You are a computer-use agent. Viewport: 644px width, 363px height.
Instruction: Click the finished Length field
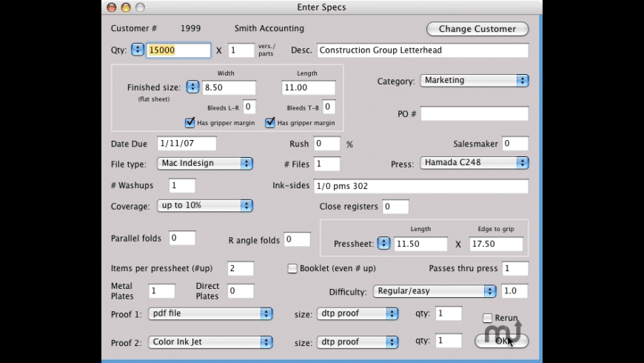pos(309,87)
